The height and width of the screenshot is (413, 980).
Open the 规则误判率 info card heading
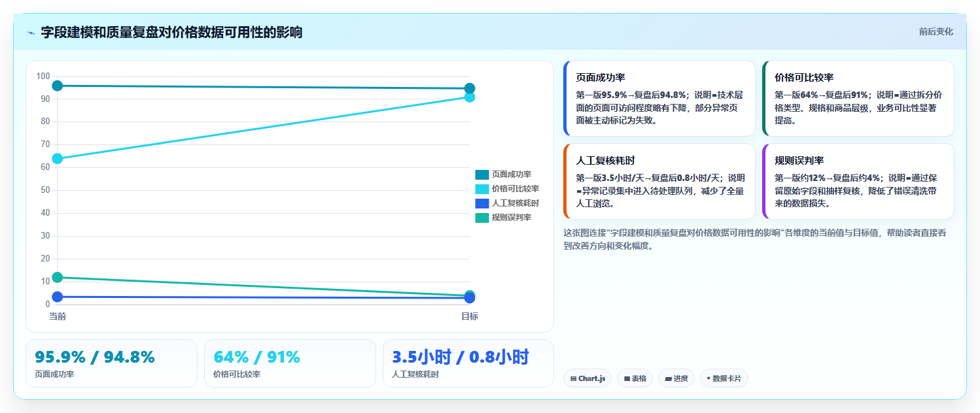pyautogui.click(x=799, y=161)
